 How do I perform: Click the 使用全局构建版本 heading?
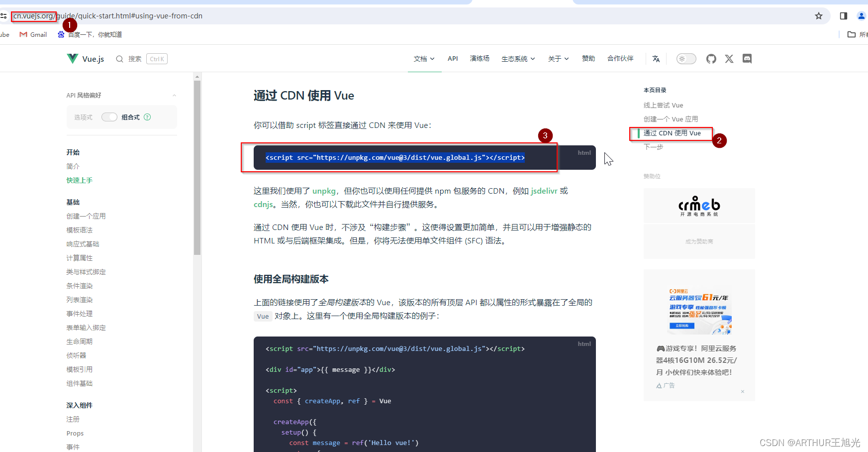291,279
